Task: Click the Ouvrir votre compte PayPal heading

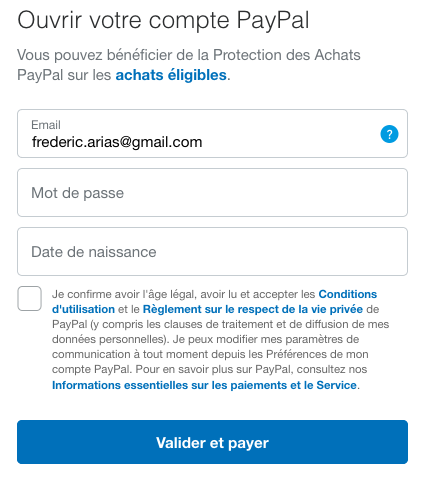Action: point(163,21)
